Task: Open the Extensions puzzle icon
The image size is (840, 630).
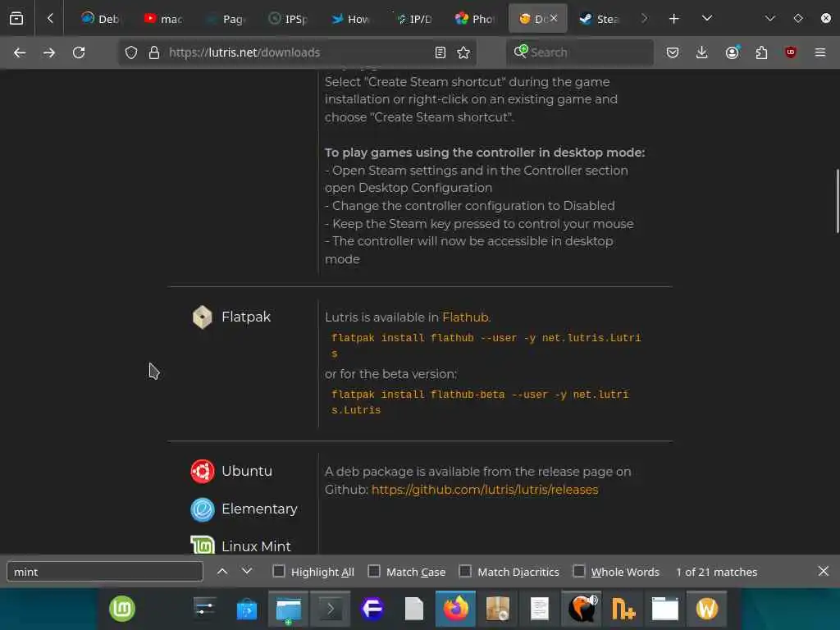Action: pyautogui.click(x=761, y=52)
